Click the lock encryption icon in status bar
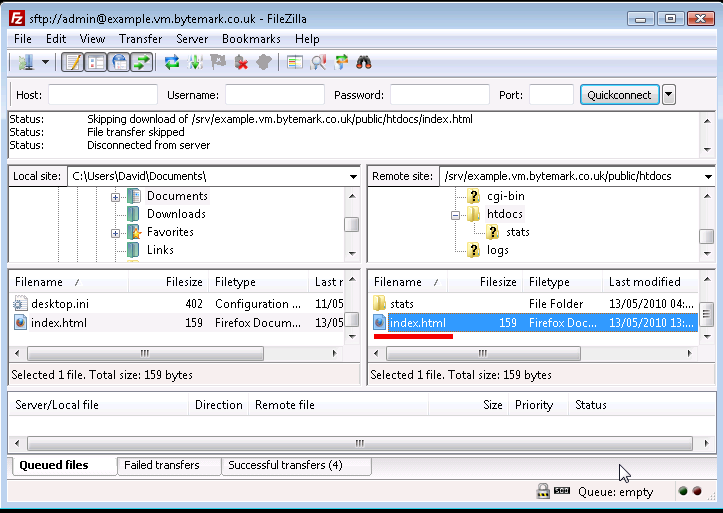This screenshot has height=513, width=723. [x=543, y=491]
